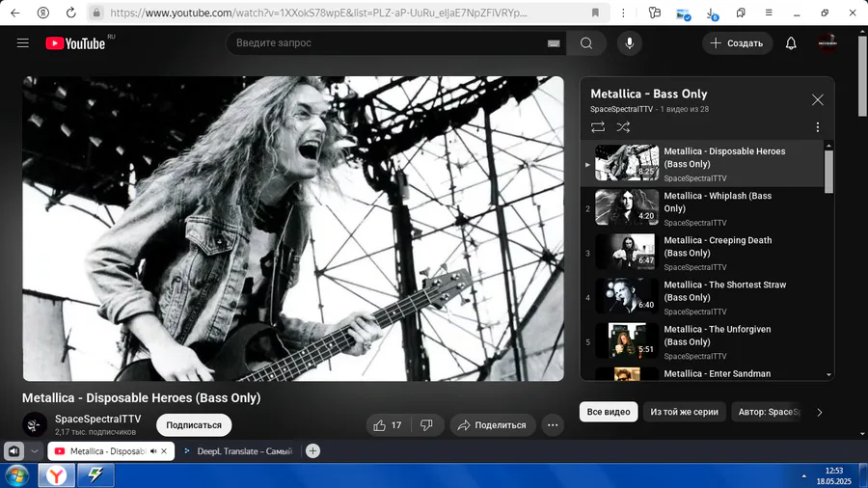
Task: Open a new browser tab with plus
Action: (x=312, y=451)
